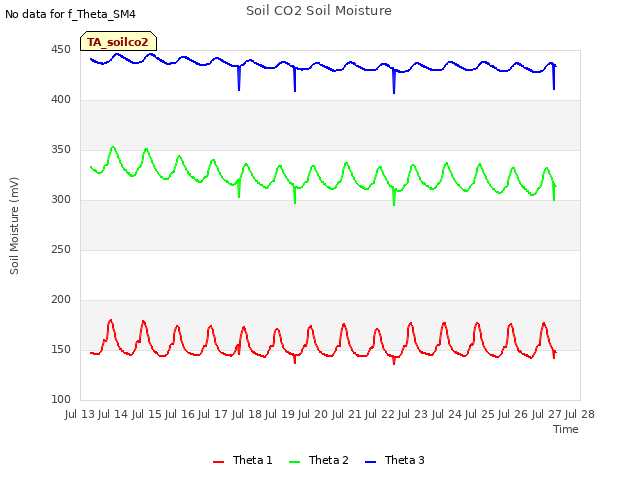The height and width of the screenshot is (480, 640).
Task: Click the 250 y-axis tick label
Action: tap(61, 249)
